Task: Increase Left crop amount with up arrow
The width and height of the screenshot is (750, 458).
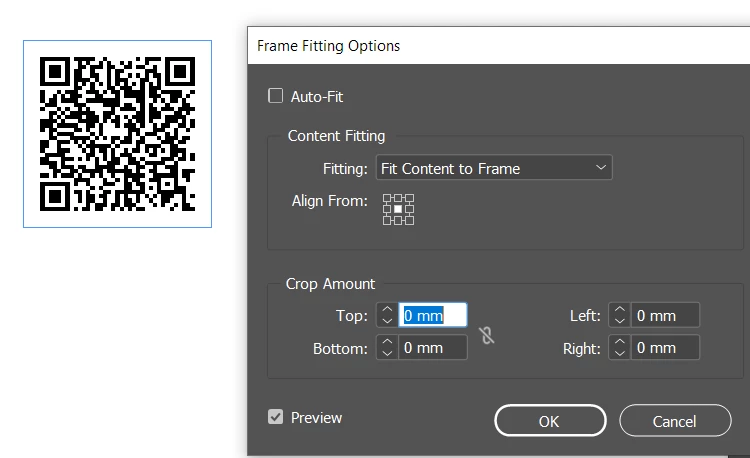Action: coord(619,309)
